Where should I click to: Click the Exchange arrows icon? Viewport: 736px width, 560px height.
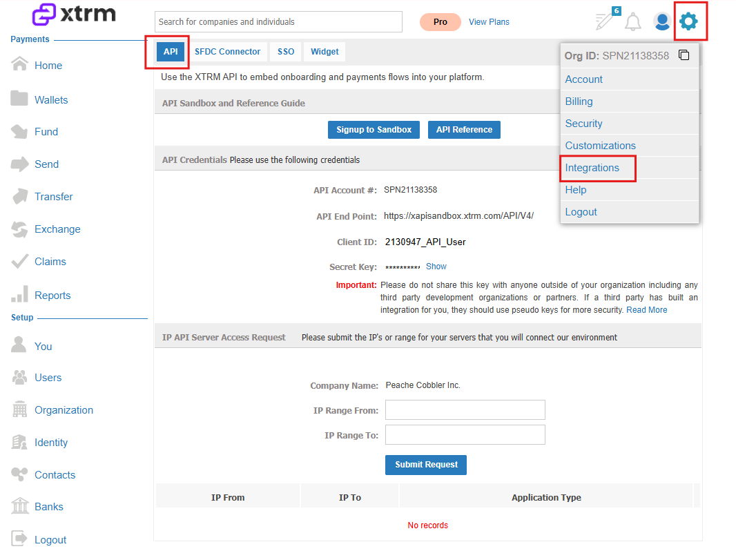coord(19,229)
